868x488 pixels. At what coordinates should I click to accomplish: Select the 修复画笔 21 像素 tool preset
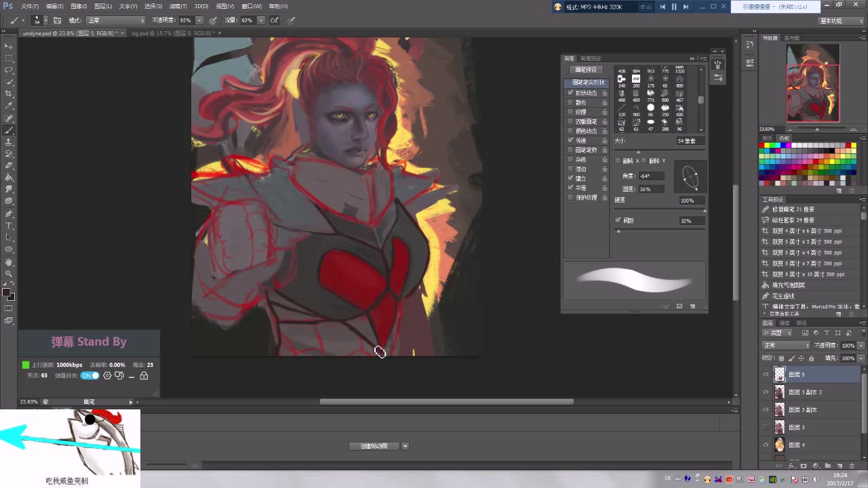[810, 209]
